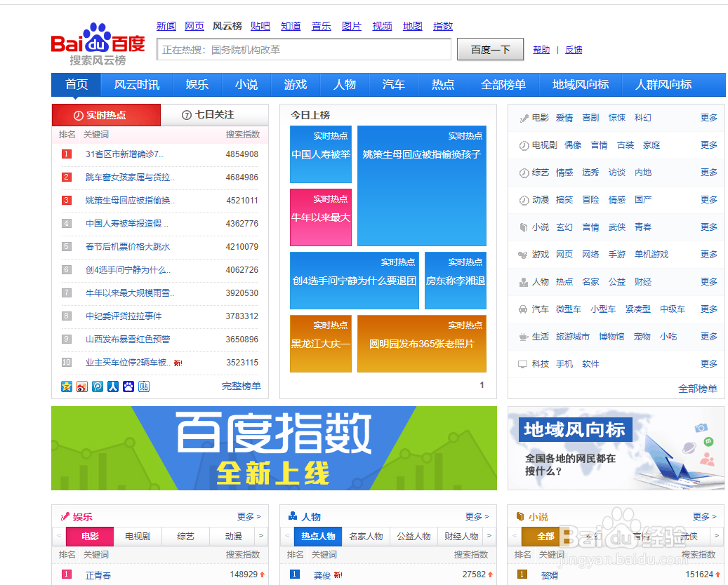Switch to 七日关注 tab
The height and width of the screenshot is (585, 728).
[x=215, y=114]
